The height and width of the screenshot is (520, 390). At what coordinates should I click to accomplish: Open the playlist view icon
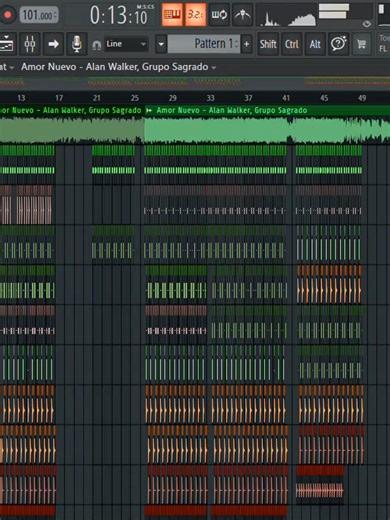pos(7,44)
